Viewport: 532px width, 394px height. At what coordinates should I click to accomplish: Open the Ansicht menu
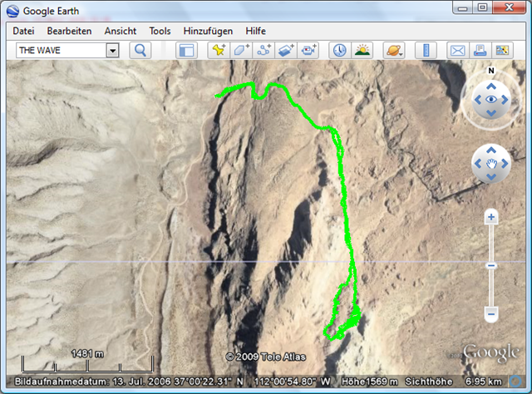tap(120, 31)
